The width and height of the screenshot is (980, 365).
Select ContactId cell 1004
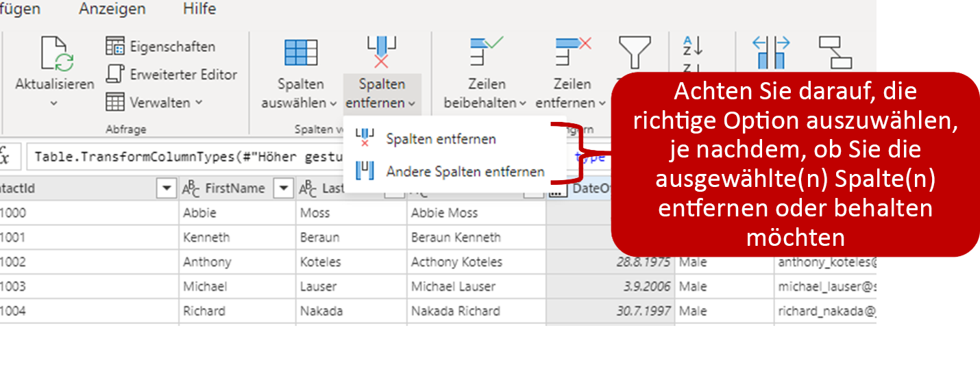pos(89,311)
